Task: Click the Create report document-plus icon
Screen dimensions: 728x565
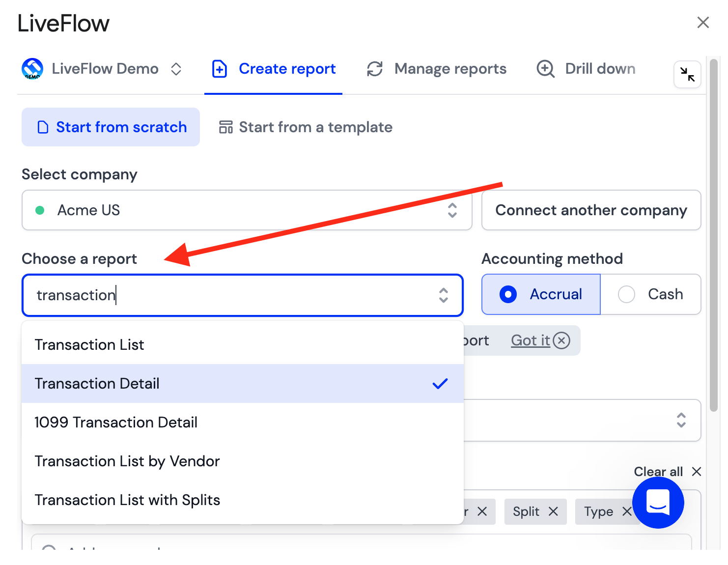Action: tap(220, 69)
